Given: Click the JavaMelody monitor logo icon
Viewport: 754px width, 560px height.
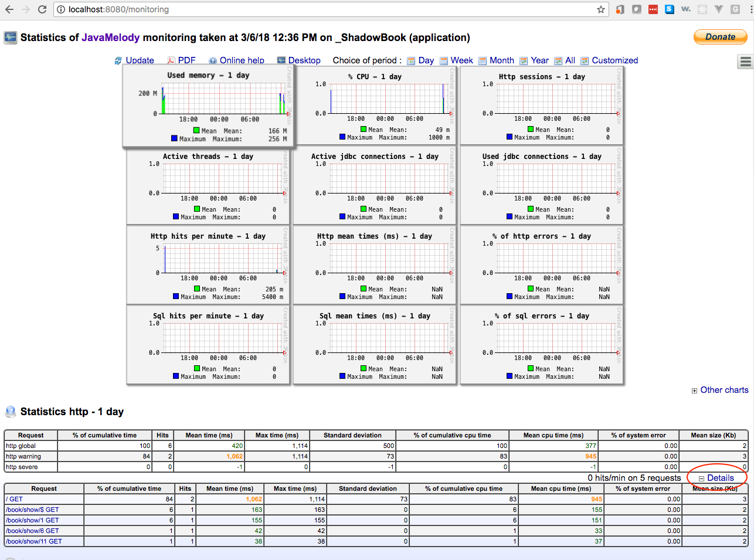Looking at the screenshot, I should coord(11,38).
